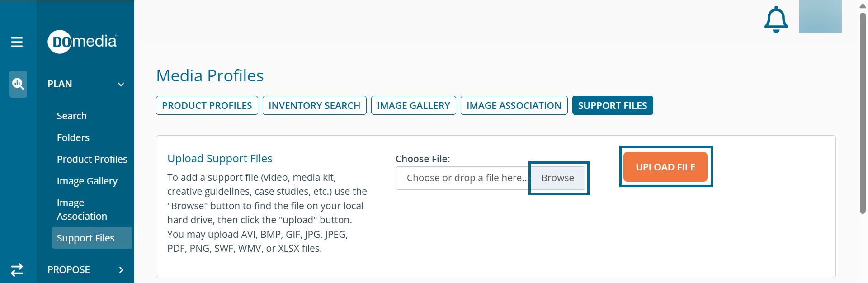868x283 pixels.
Task: Open the notifications bell
Action: click(x=776, y=19)
